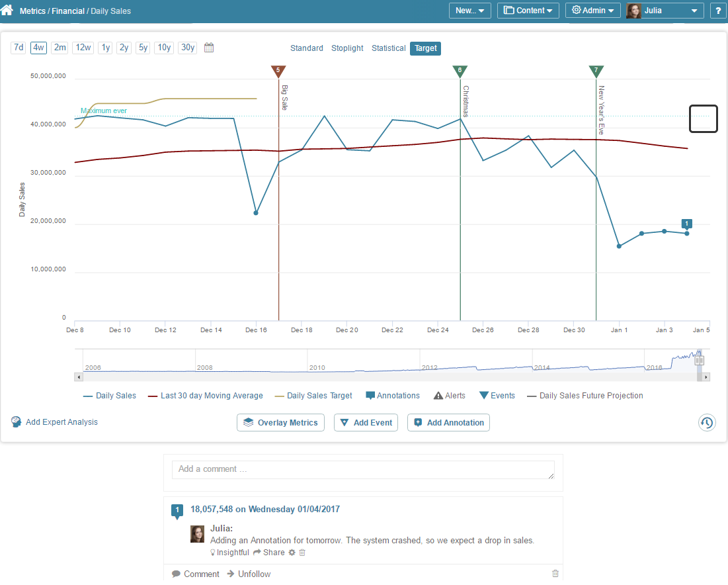The width and height of the screenshot is (728, 585).
Task: Click the help question mark icon
Action: (718, 11)
